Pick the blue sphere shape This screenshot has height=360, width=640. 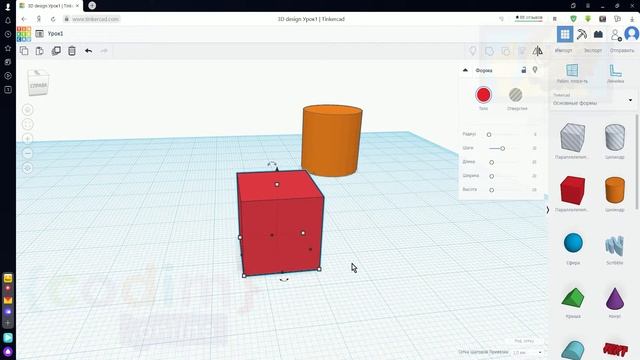click(573, 243)
